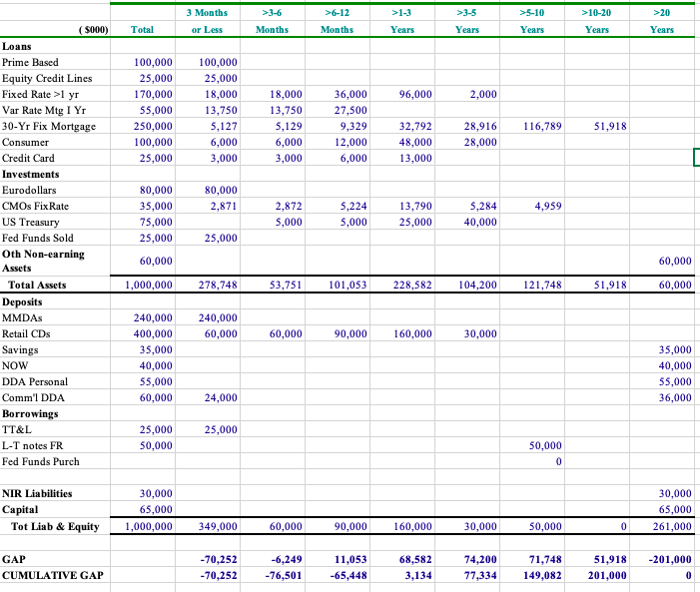
Task: Click the 160,000 Retail CDs cell
Action: coord(412,334)
